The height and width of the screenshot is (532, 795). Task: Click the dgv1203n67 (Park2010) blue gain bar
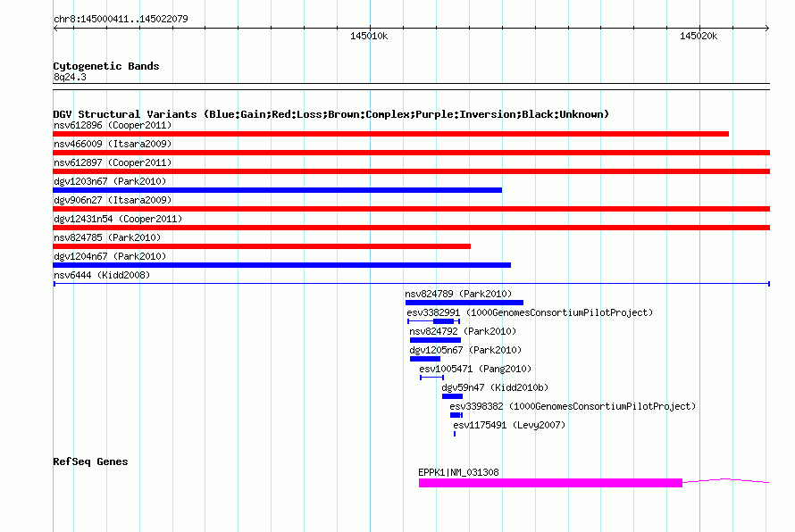pos(277,190)
